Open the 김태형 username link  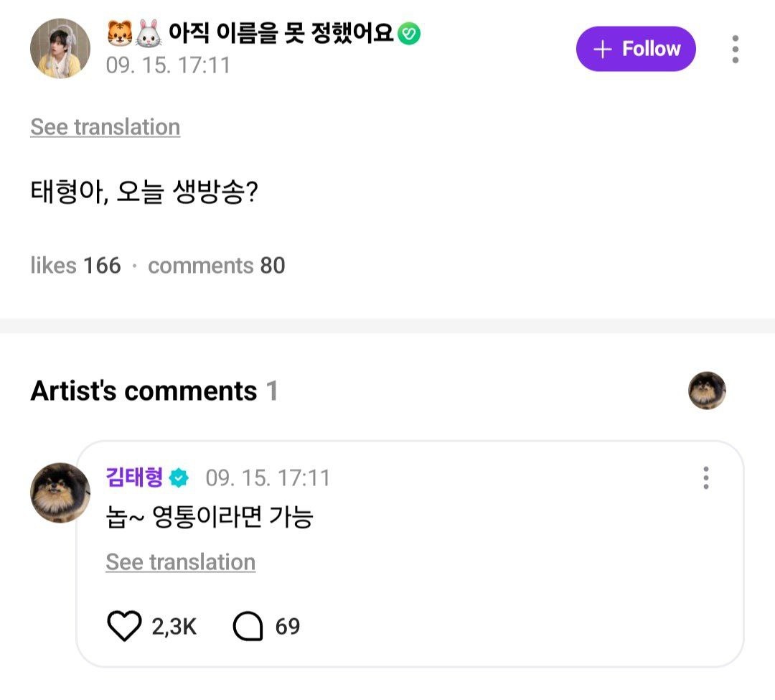[x=135, y=477]
